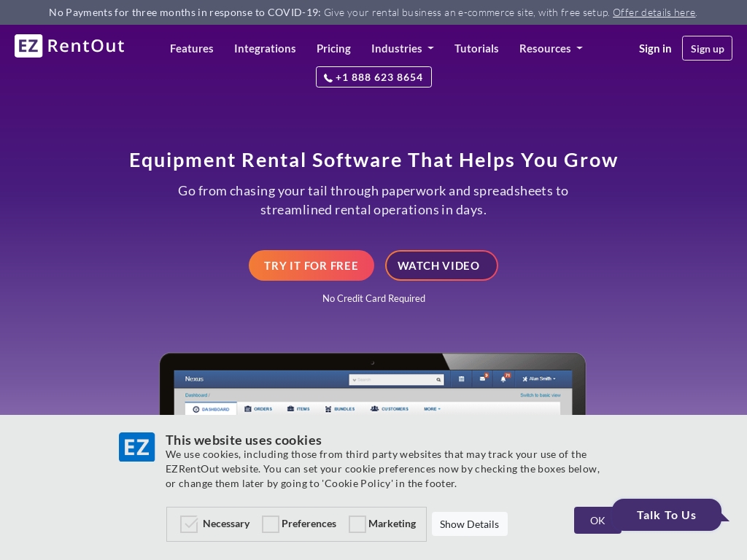The image size is (747, 560).
Task: Select the Orders tab in the Nexus preview
Action: click(x=258, y=409)
